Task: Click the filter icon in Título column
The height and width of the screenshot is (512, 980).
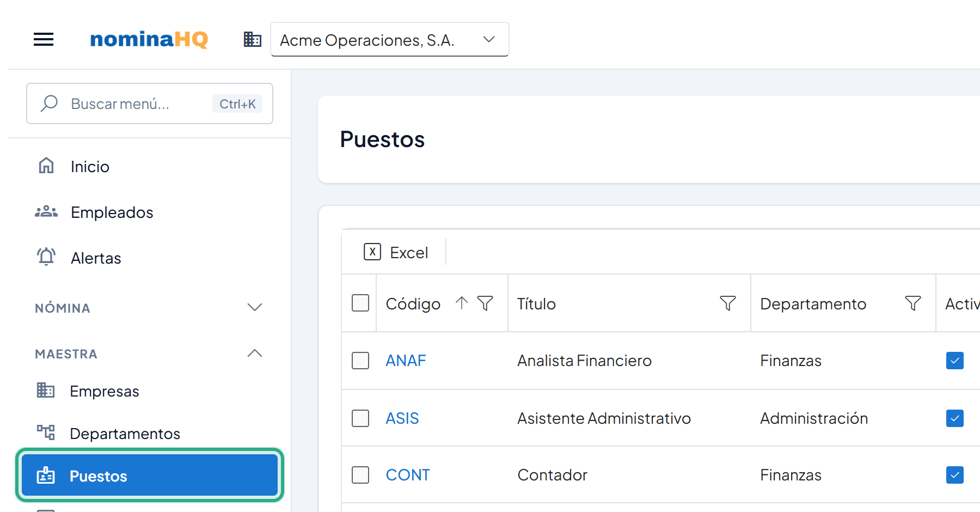Action: (728, 303)
